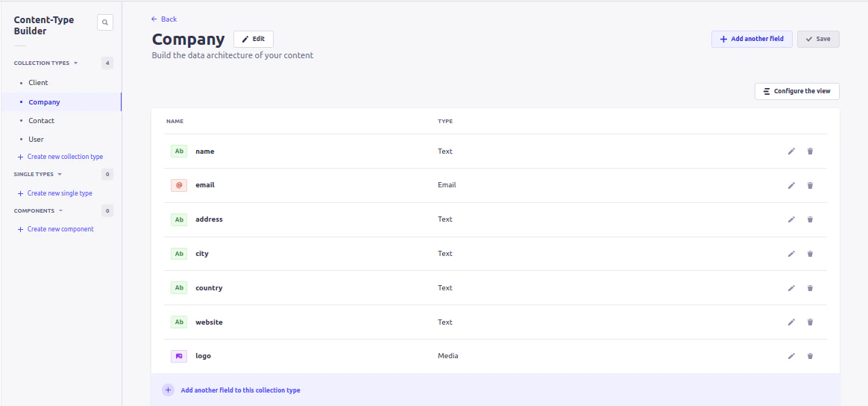
Task: Open the User collection type
Action: (36, 140)
